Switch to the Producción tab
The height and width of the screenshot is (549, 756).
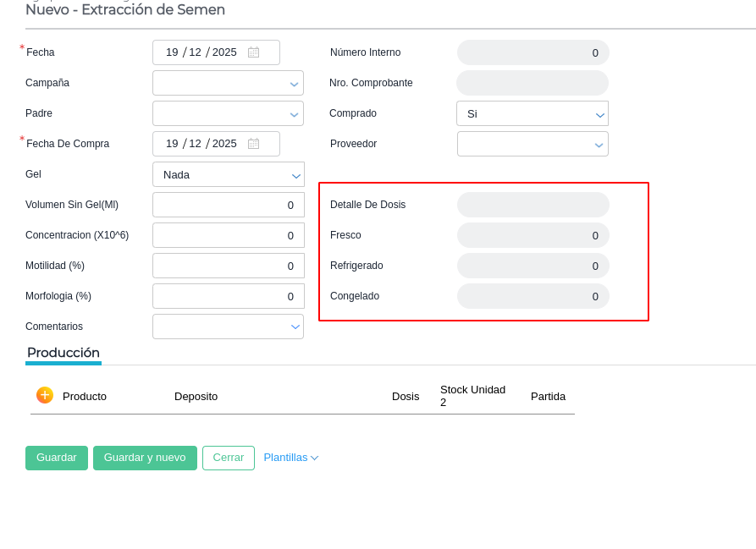click(x=63, y=353)
